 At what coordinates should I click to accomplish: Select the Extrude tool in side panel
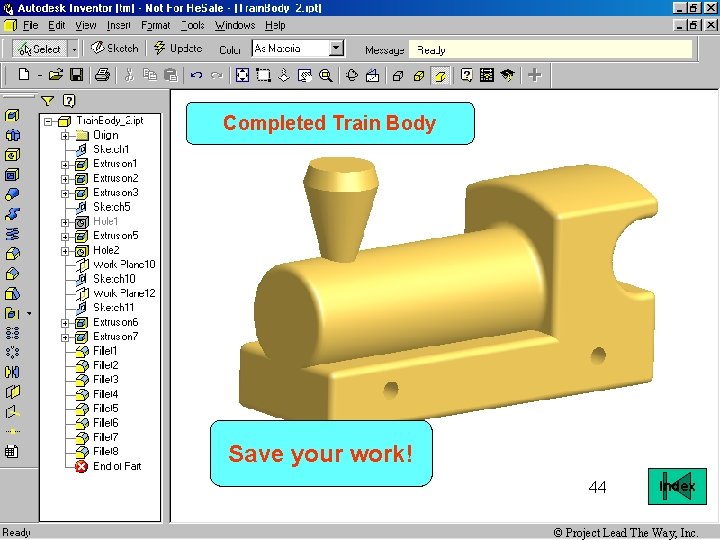(12, 115)
